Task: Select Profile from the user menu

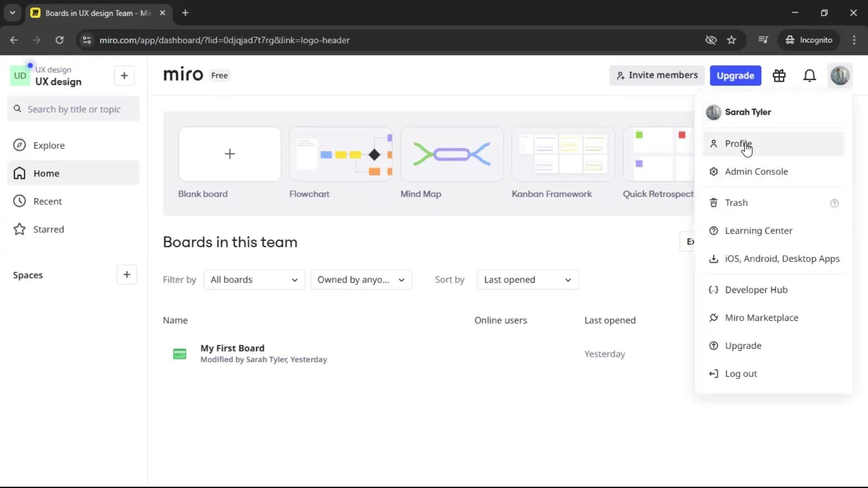Action: click(773, 144)
